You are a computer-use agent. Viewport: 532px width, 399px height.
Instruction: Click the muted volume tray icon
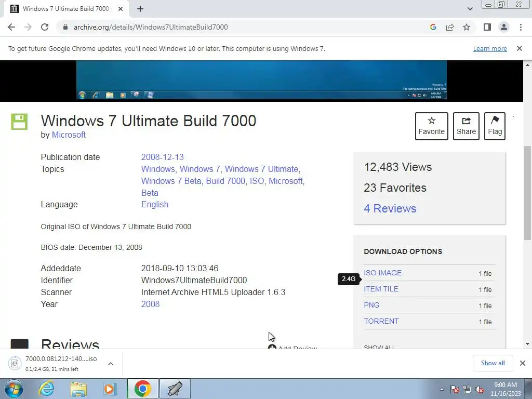[480, 389]
